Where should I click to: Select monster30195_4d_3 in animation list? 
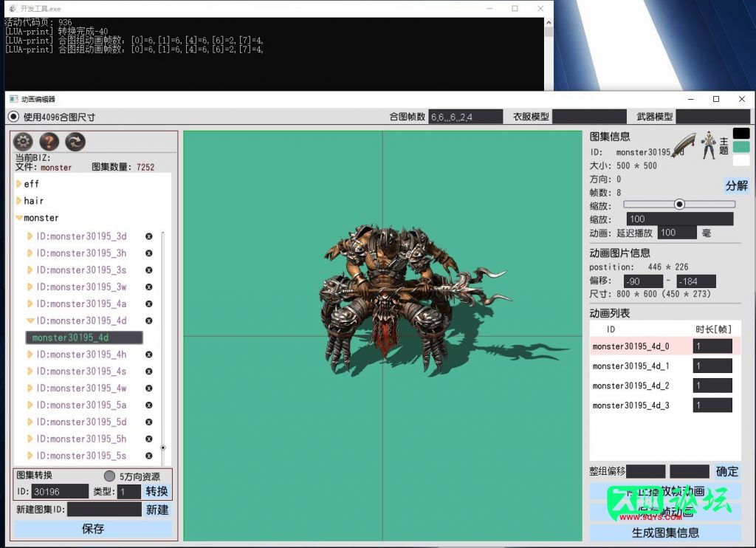(630, 405)
